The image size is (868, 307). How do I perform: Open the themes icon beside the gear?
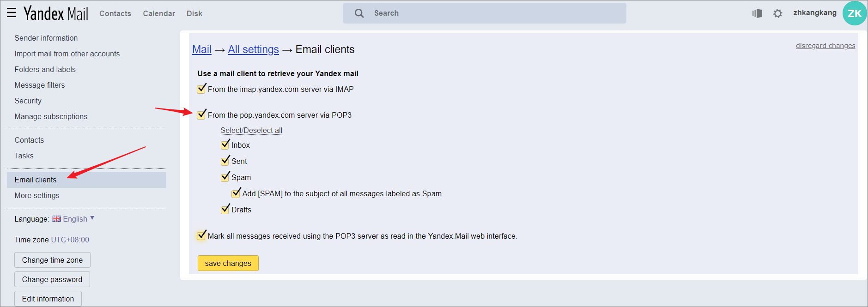tap(757, 13)
